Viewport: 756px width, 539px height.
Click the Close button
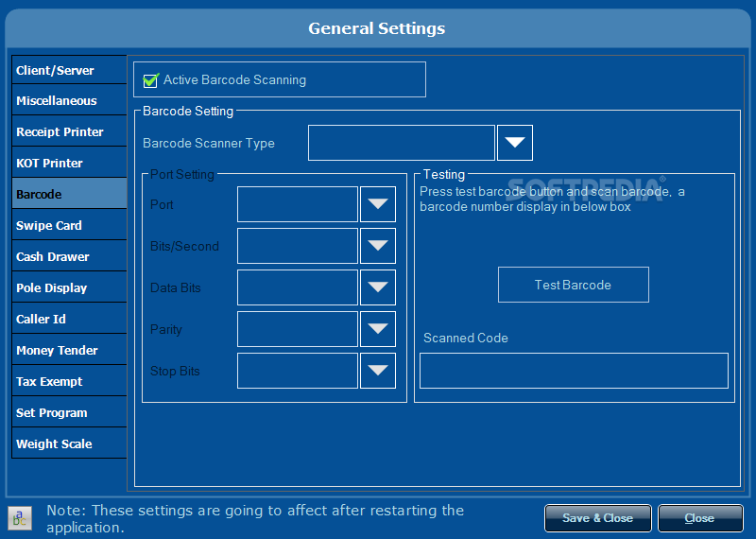[700, 518]
